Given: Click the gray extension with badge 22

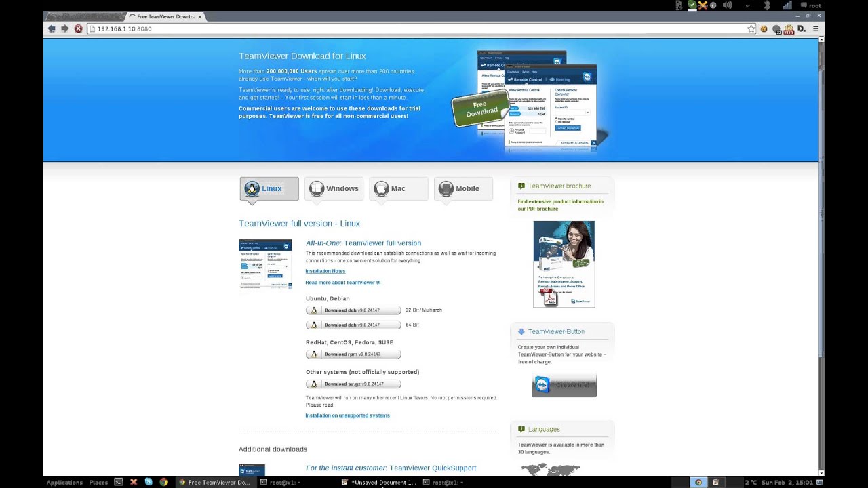Looking at the screenshot, I should [x=776, y=29].
